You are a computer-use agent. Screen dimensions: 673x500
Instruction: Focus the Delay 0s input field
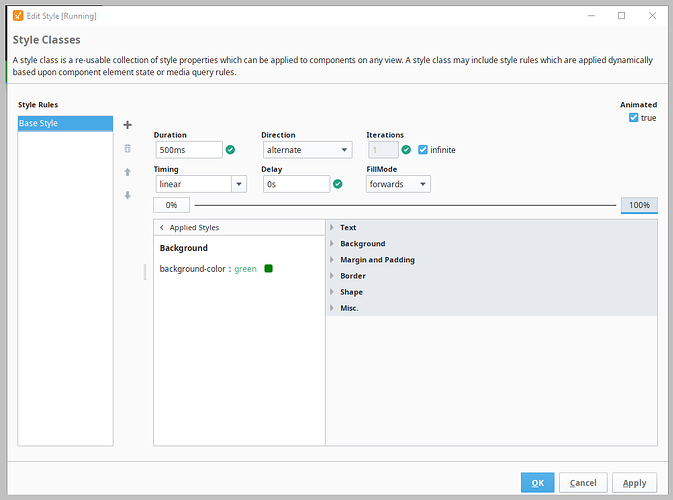[x=297, y=184]
